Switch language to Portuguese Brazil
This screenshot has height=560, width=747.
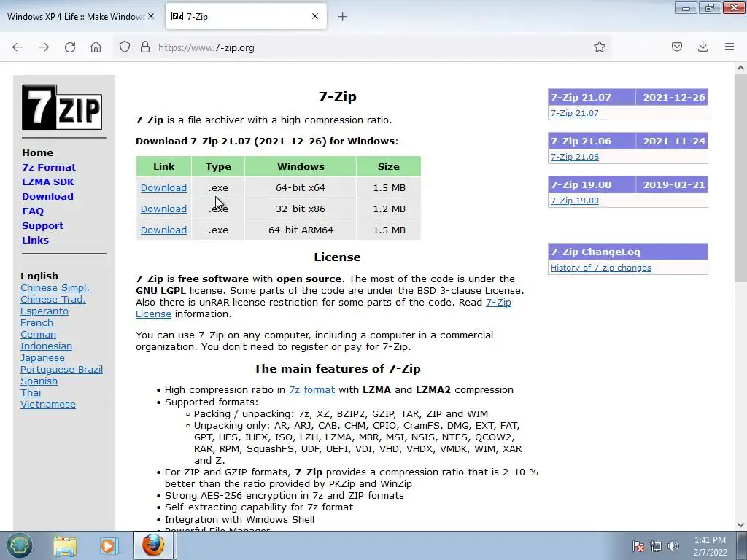click(x=61, y=369)
